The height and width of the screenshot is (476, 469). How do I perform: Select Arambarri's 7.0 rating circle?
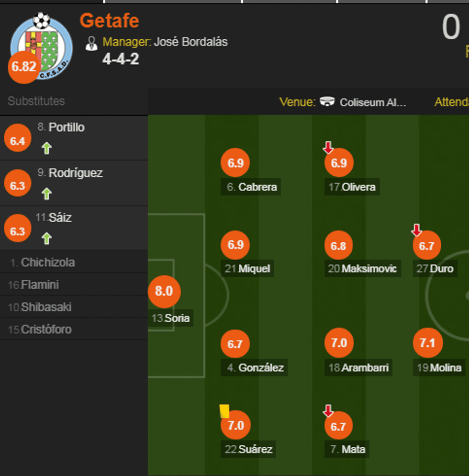pos(339,343)
